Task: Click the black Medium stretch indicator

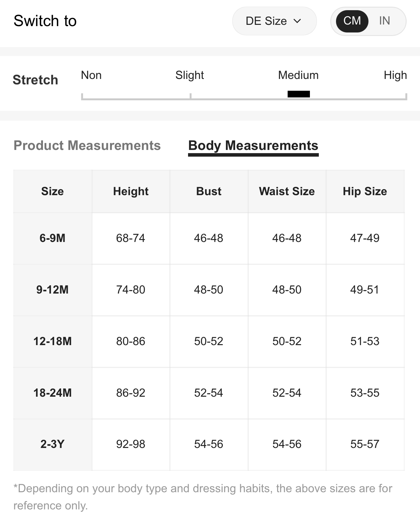Action: (x=299, y=94)
